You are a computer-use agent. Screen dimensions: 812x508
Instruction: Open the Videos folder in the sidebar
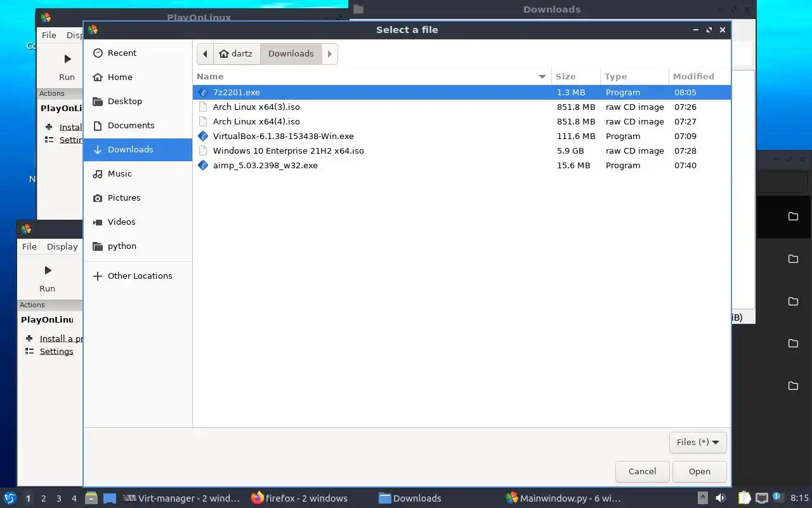click(x=138, y=222)
